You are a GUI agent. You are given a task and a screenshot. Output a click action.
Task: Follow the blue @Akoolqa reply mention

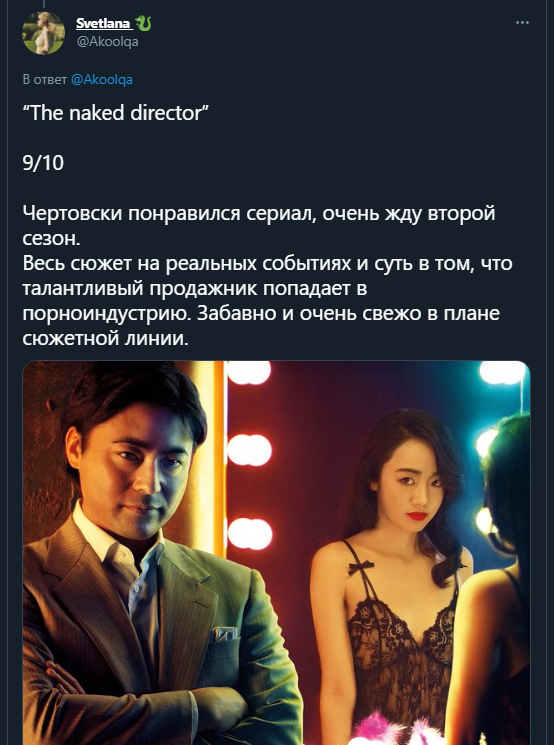tap(102, 79)
